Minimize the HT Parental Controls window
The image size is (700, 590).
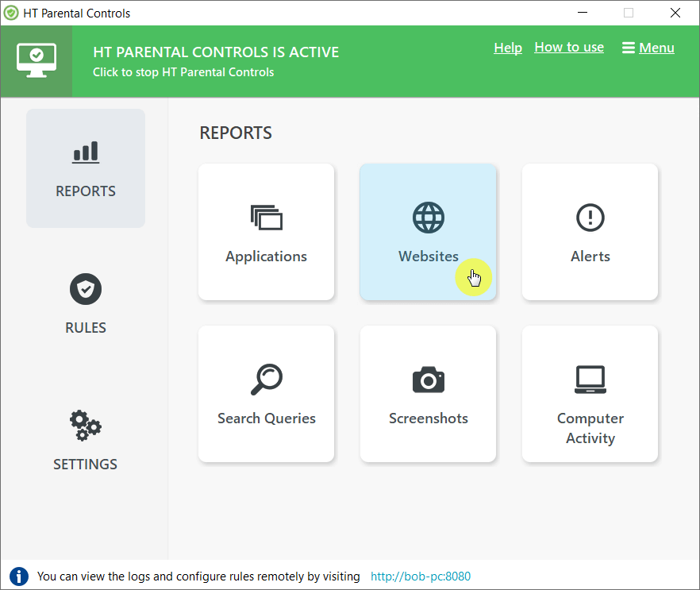coord(583,13)
